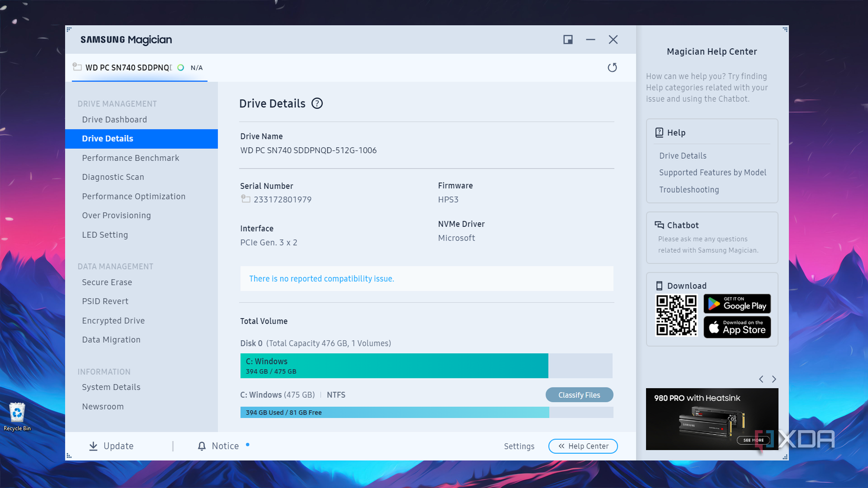Screen dimensions: 868x488
Task: Open Drive Details help link
Action: (683, 156)
